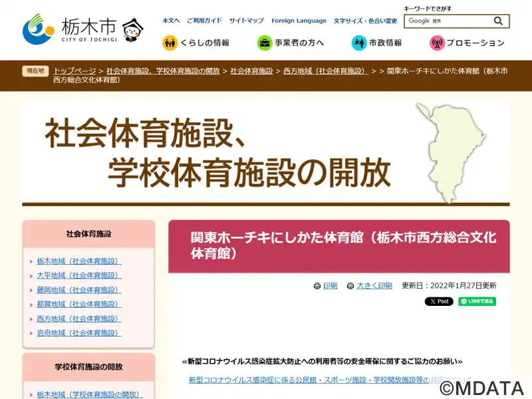Screen dimensions: 532x399
Task: Open 市政情報 menu
Action: click(x=377, y=43)
